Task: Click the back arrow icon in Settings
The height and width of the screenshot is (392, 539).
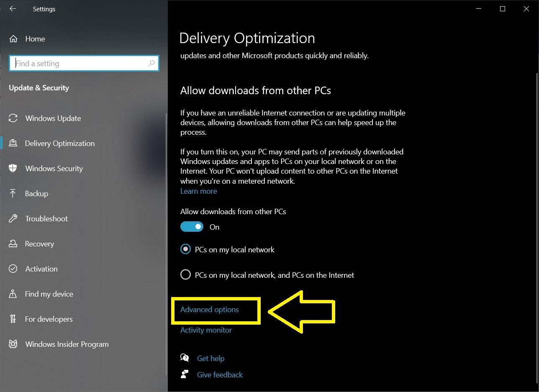Action: [13, 9]
